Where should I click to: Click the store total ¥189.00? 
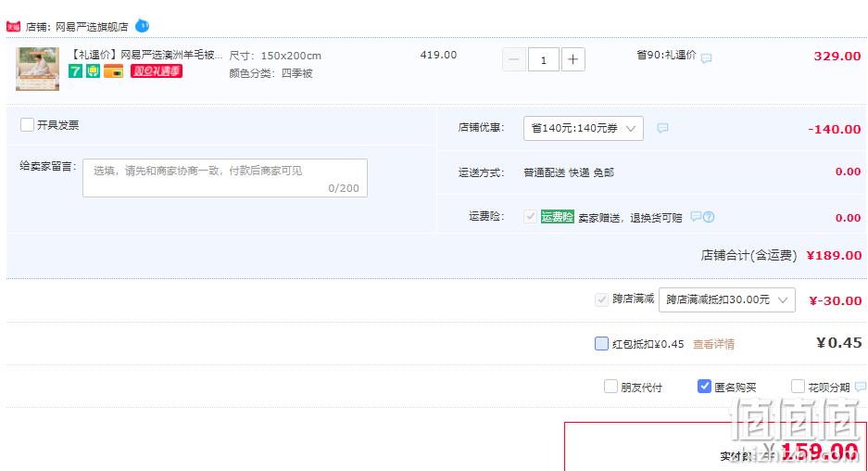coord(835,256)
